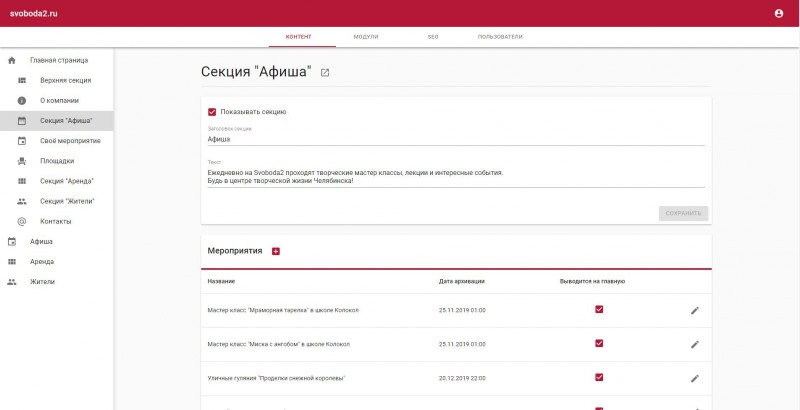800x410 pixels.
Task: Click the calendar icon beside Своё мероприятие
Action: coord(22,141)
